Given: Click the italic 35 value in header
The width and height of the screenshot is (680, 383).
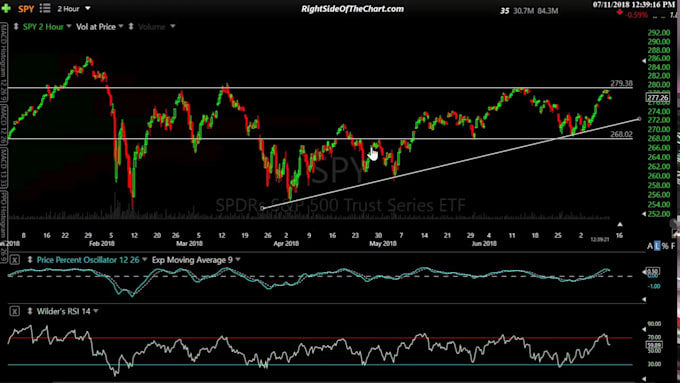Looking at the screenshot, I should [x=504, y=10].
